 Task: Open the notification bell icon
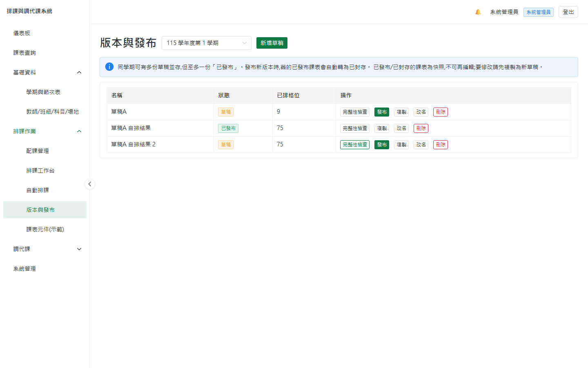[x=478, y=12]
